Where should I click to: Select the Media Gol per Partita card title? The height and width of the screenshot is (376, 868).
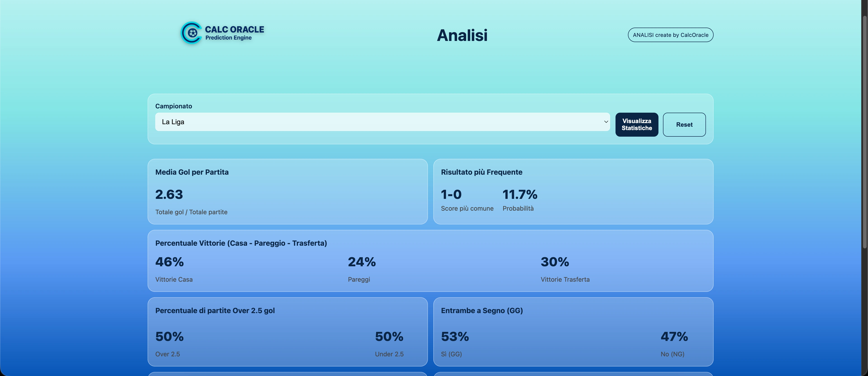(192, 172)
